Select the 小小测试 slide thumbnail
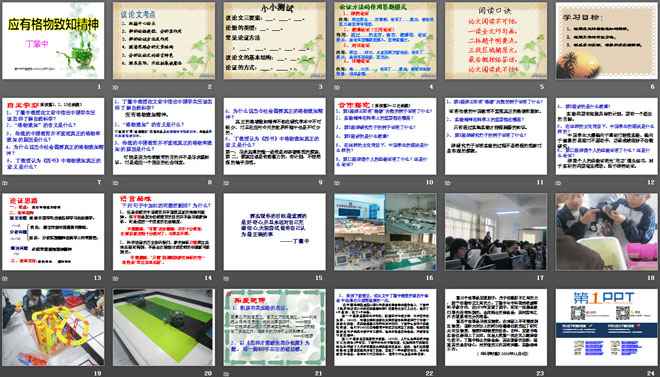660x377 pixels. coord(274,41)
